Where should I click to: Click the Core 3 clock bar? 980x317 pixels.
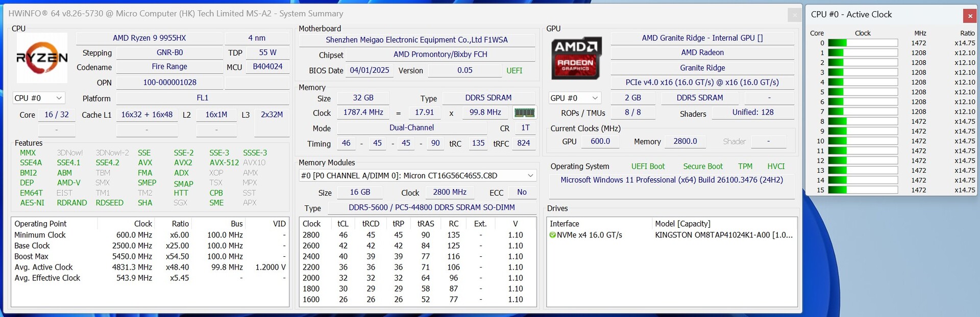coord(863,72)
